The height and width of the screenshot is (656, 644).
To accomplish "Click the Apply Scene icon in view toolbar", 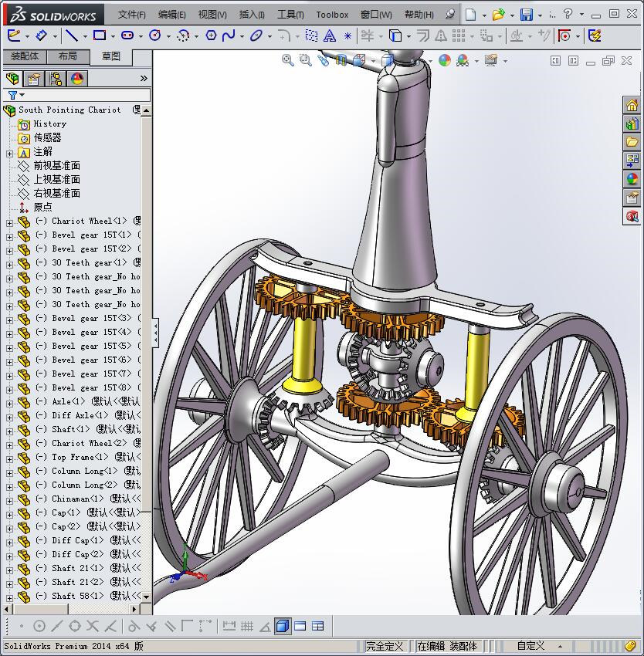I will (463, 60).
